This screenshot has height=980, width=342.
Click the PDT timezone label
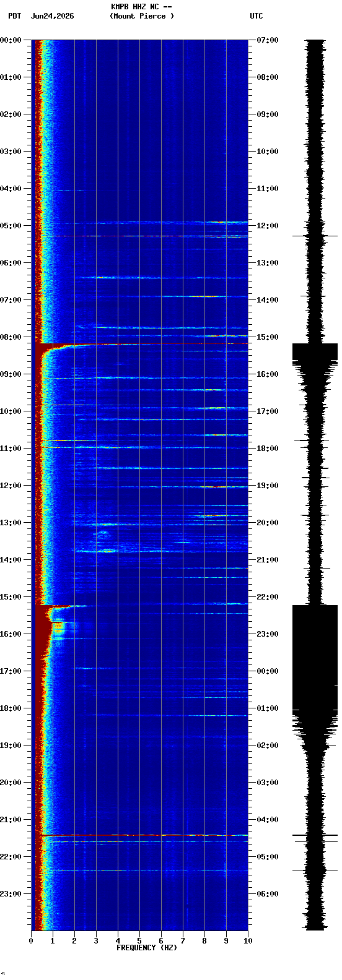pyautogui.click(x=14, y=16)
